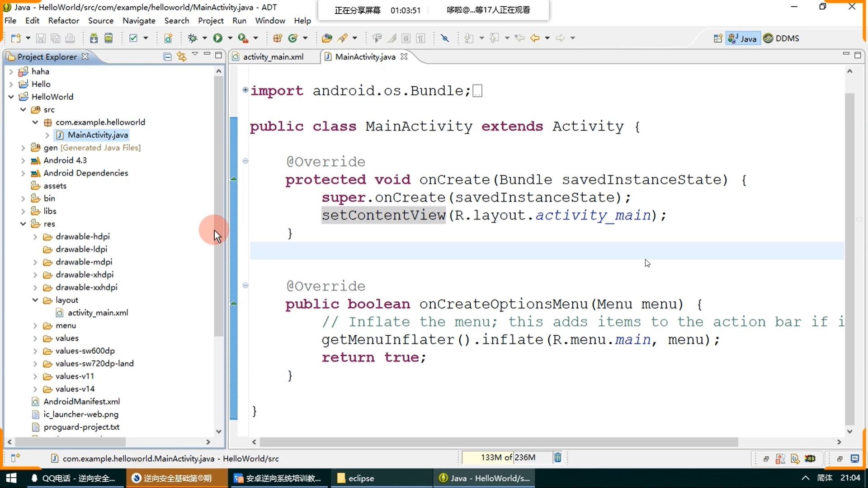Image resolution: width=868 pixels, height=488 pixels.
Task: Toggle Link with Editor in Project Explorer
Action: tap(181, 56)
